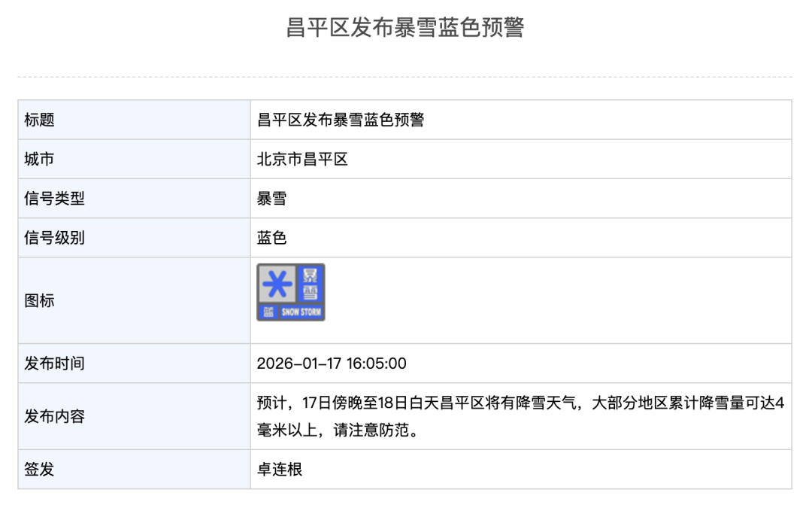Click the SNOW STORM caption on the warning icon
This screenshot has height=508, width=812.
tap(301, 312)
